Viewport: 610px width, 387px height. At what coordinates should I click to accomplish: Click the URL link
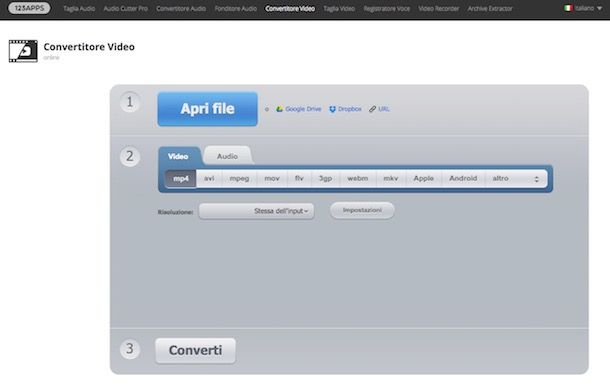pyautogui.click(x=384, y=109)
